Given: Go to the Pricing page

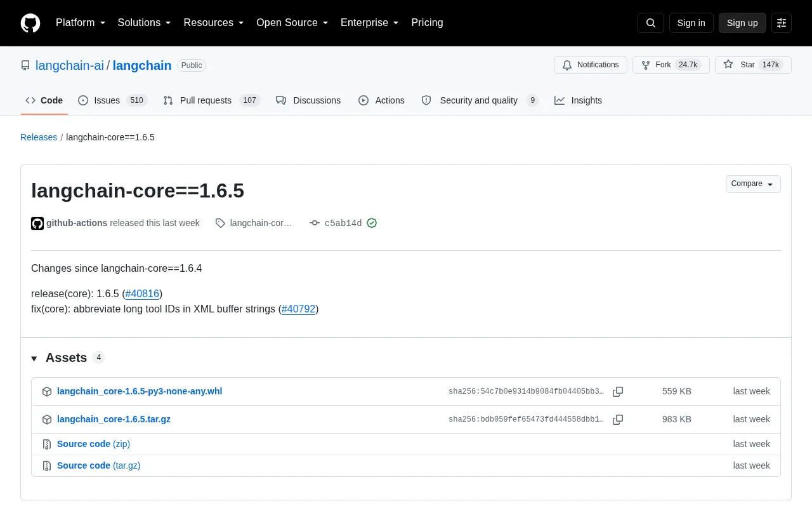Looking at the screenshot, I should click(x=427, y=23).
